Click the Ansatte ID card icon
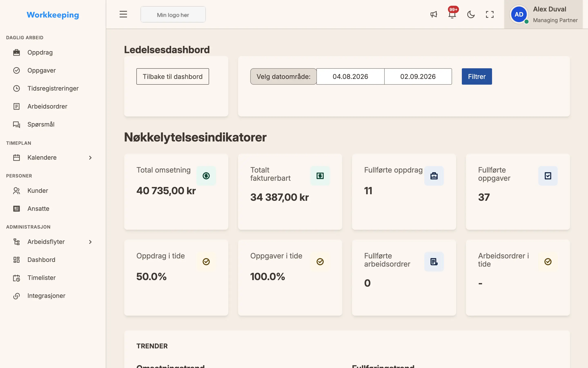 coord(16,209)
